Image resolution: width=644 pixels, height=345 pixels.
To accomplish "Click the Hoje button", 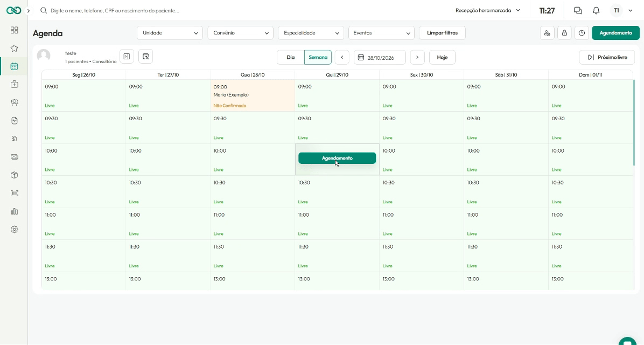I will point(442,57).
